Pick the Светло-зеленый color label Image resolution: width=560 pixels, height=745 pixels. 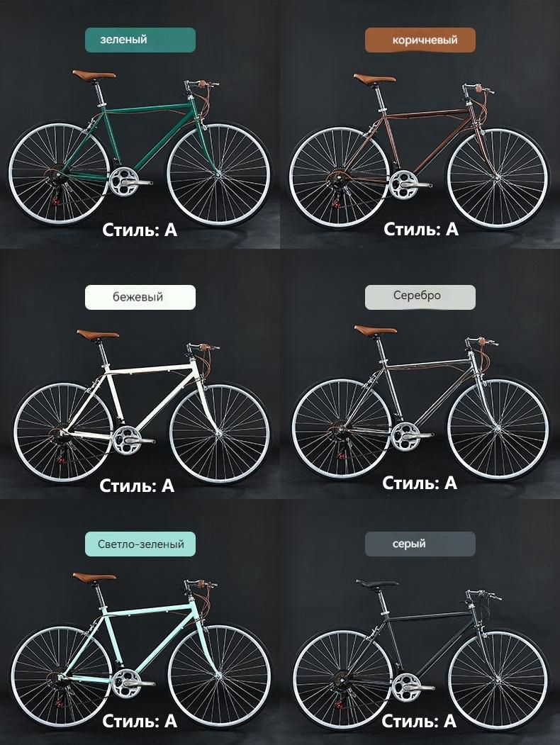click(x=140, y=544)
